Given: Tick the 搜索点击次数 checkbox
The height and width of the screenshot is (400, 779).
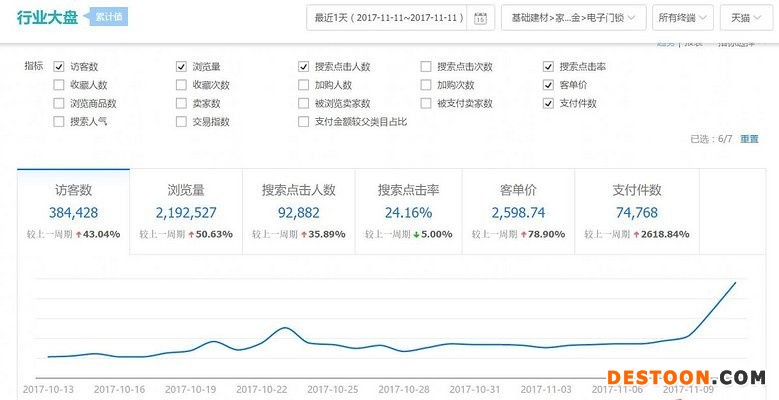Looking at the screenshot, I should [x=426, y=67].
